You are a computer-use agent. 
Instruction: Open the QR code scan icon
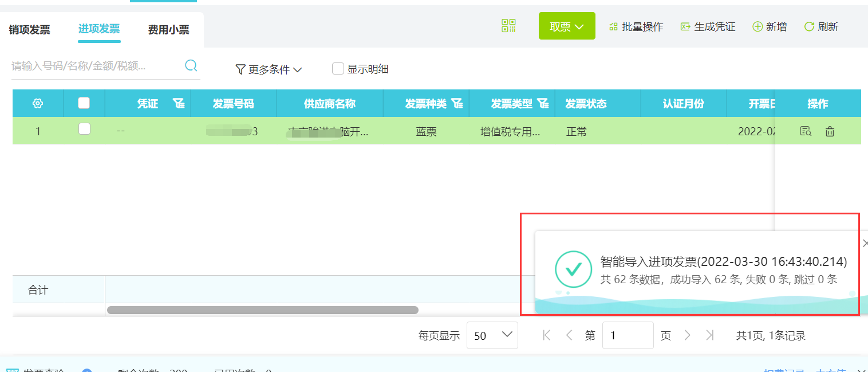(x=508, y=26)
